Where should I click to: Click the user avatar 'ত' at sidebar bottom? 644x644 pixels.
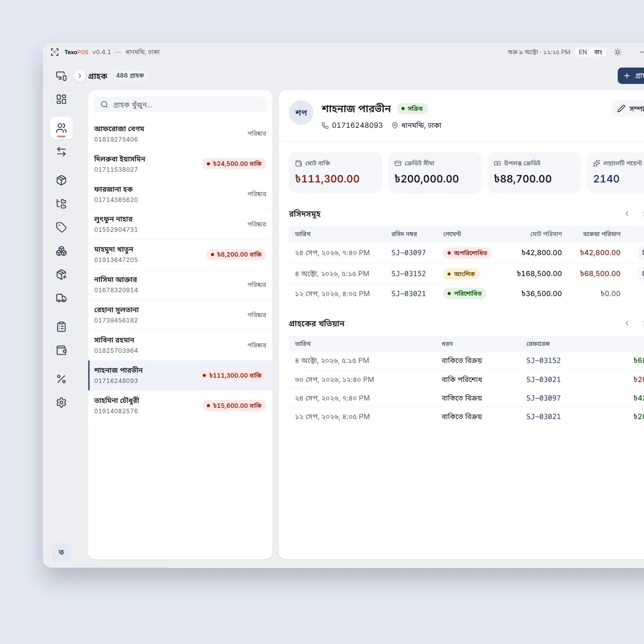[x=61, y=552]
